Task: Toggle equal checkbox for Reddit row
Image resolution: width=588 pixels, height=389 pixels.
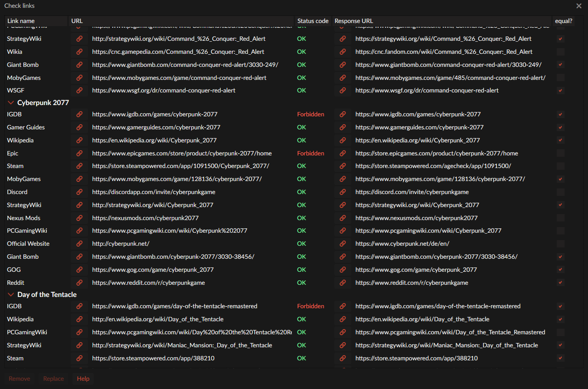Action: (561, 283)
